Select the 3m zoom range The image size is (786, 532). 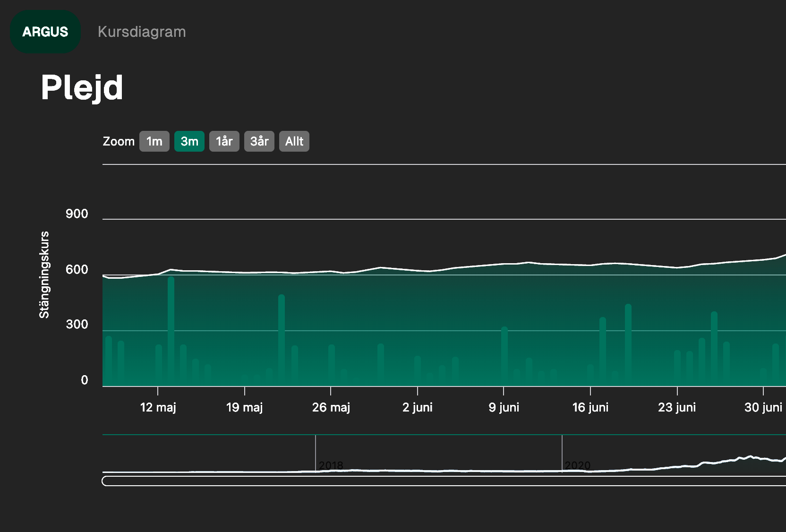189,141
